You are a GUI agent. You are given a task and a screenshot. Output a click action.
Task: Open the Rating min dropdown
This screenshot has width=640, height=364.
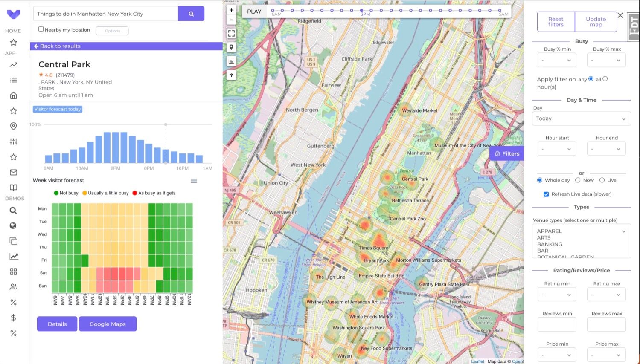557,295
